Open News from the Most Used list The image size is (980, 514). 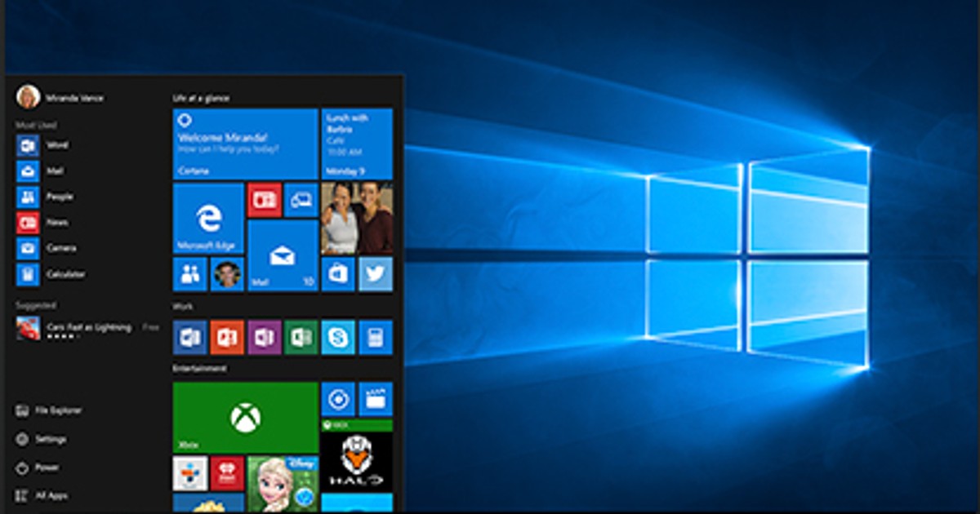(42, 222)
